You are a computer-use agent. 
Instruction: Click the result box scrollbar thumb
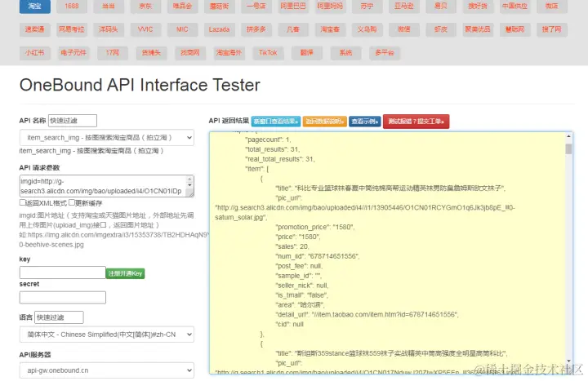pos(569,148)
